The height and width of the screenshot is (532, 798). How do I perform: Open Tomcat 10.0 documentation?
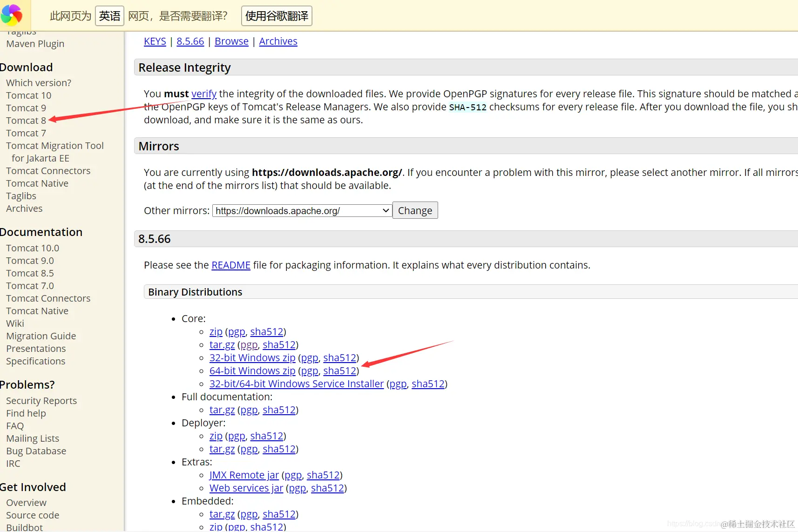tap(33, 248)
